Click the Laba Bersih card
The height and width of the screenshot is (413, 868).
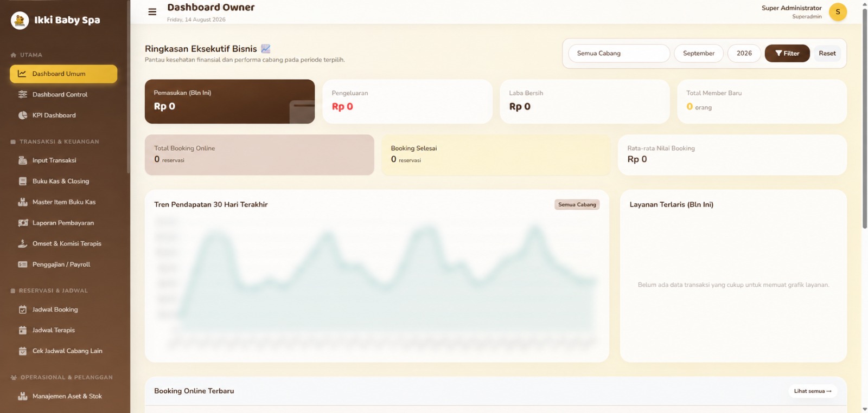(585, 101)
